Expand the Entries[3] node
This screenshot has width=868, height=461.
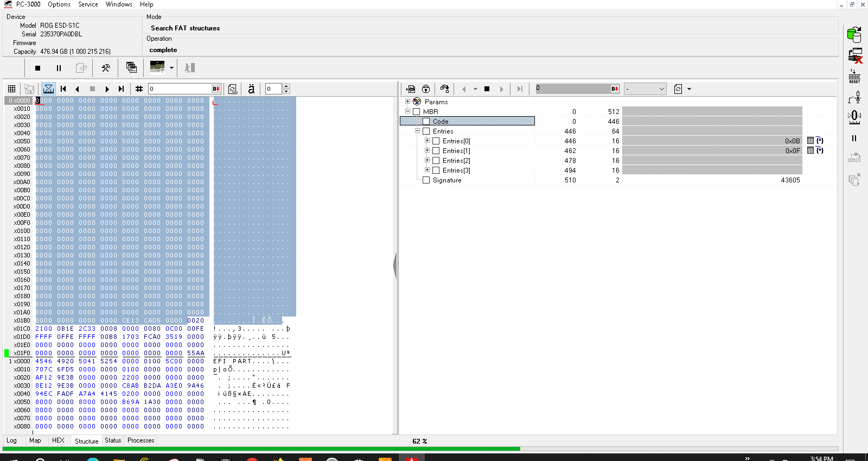427,170
